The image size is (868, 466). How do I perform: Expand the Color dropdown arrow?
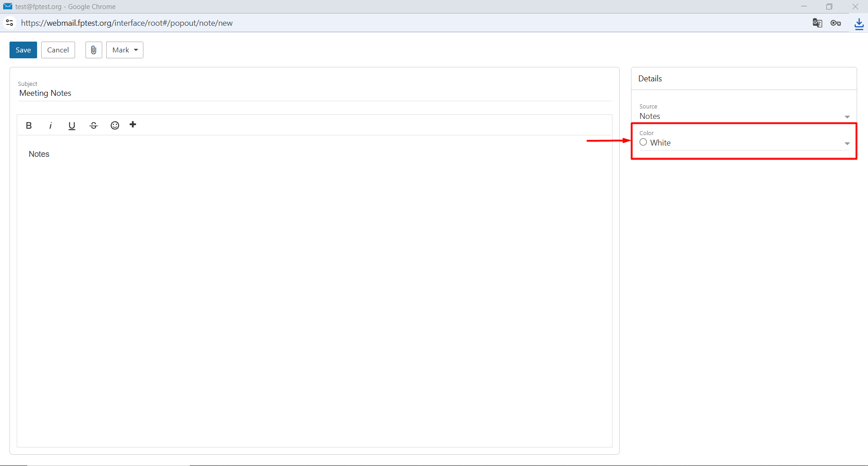(x=847, y=144)
